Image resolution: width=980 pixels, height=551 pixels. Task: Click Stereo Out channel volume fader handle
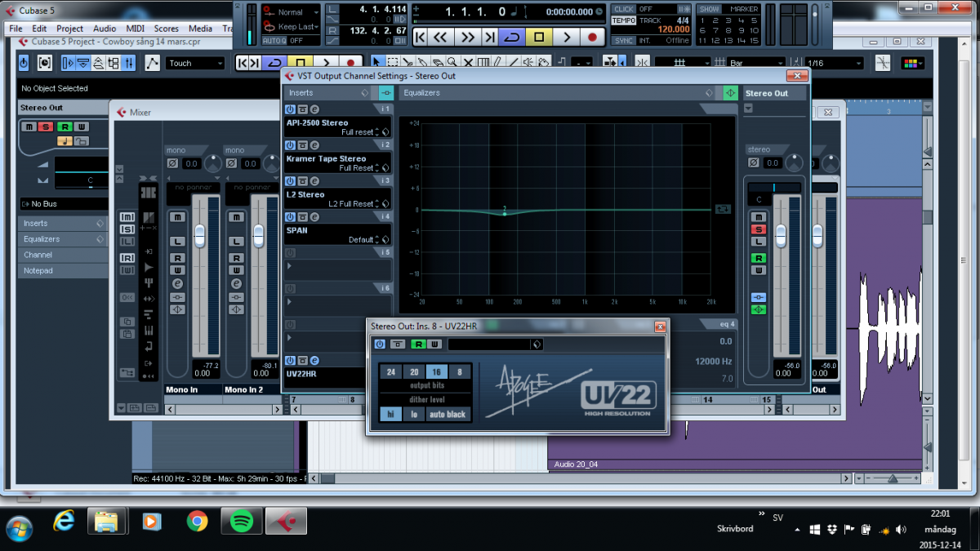[780, 235]
